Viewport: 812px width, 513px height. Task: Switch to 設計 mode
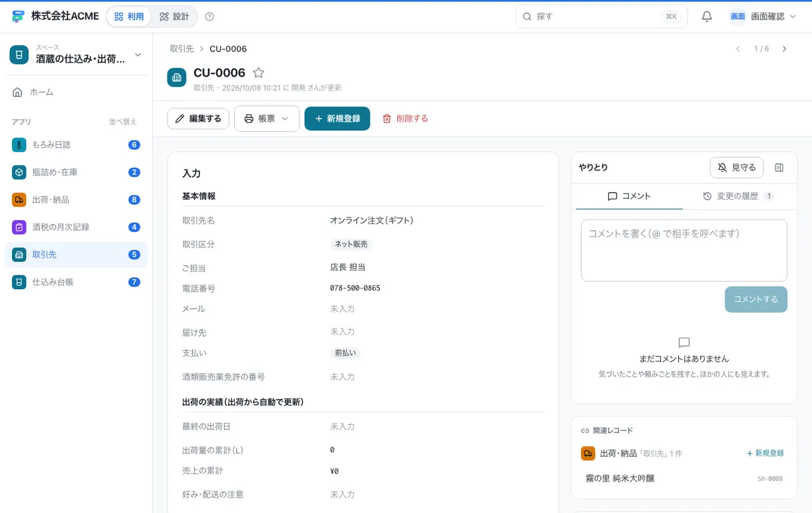coord(174,16)
